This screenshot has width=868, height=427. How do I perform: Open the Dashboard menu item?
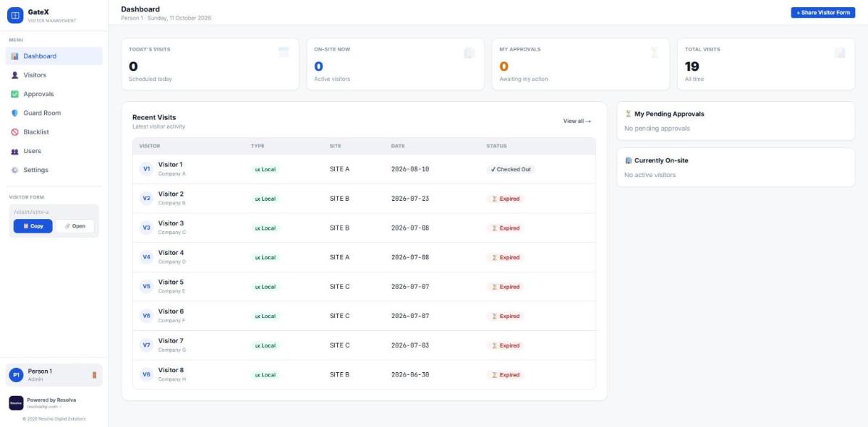(54, 56)
